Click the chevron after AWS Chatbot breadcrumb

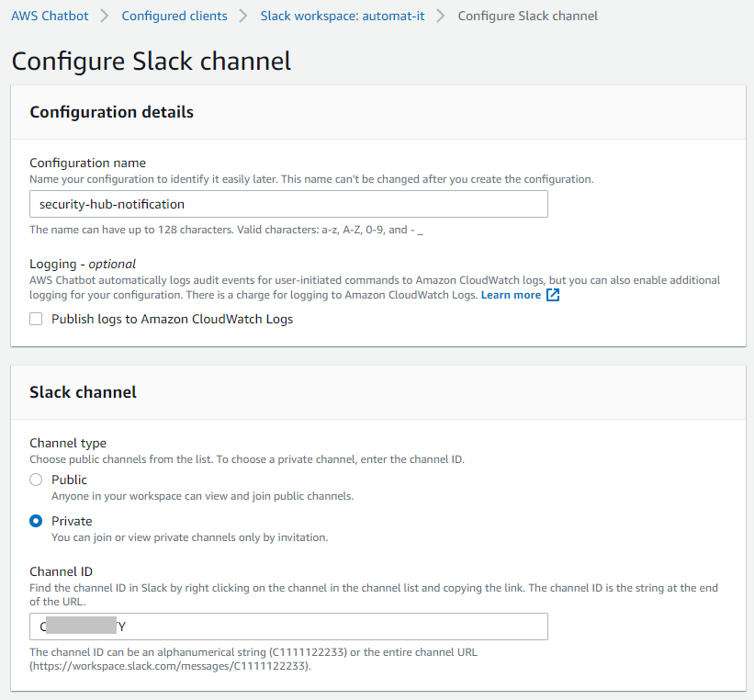click(105, 16)
